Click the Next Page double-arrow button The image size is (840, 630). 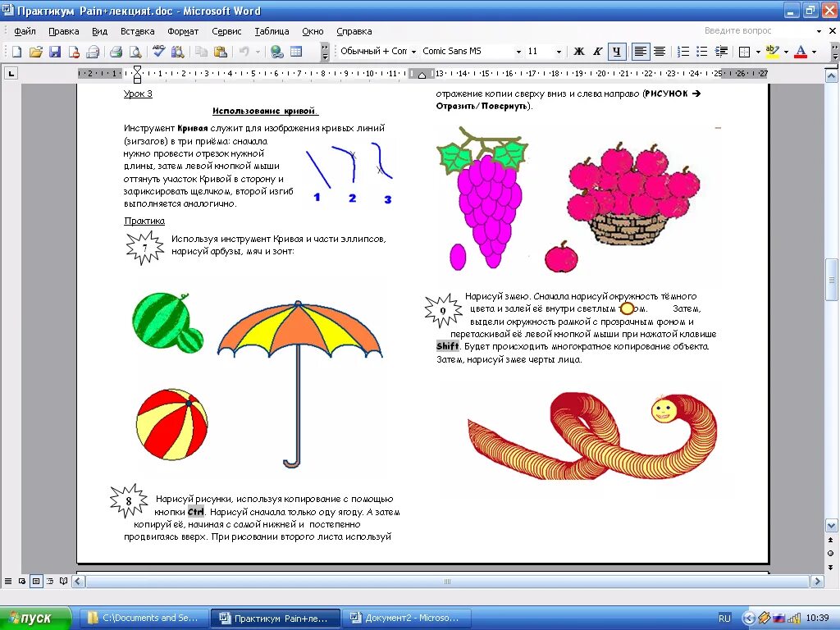(x=830, y=568)
